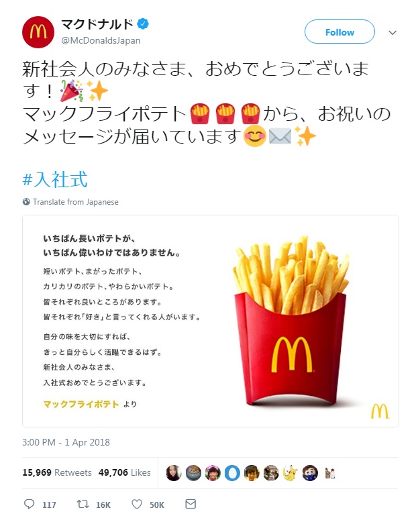
Task: Click the globe icon beside Translate
Action: point(26,202)
